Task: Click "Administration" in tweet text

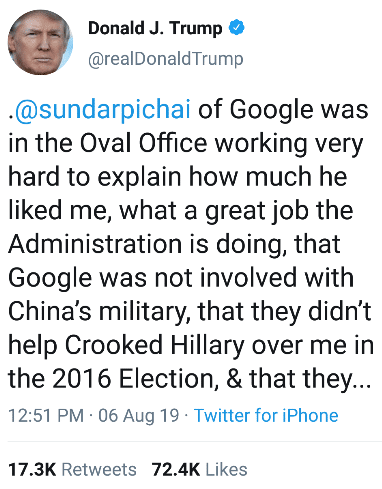Action: [x=95, y=244]
